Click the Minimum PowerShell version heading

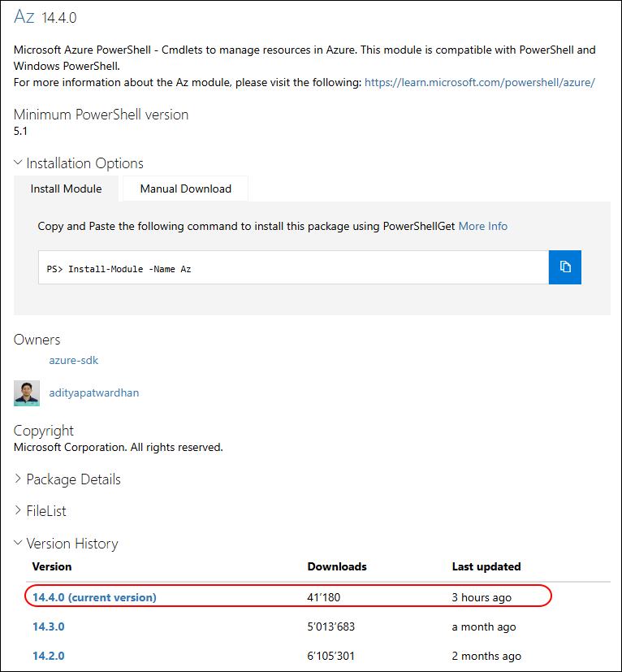[102, 115]
